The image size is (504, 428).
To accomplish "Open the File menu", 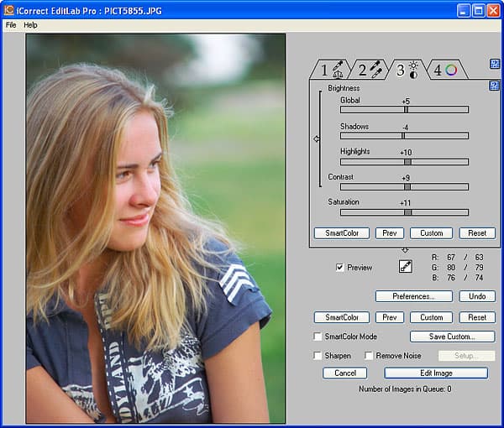I will click(11, 25).
